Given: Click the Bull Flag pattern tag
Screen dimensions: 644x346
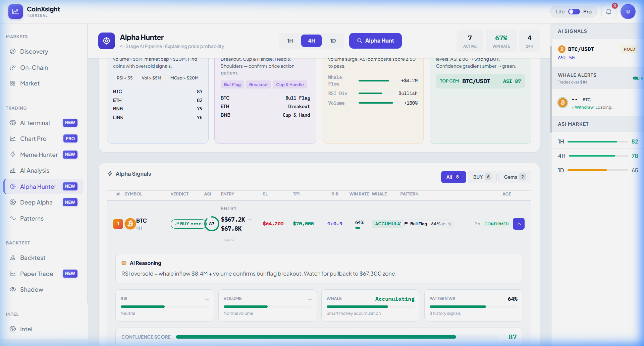Looking at the screenshot, I should [x=232, y=85].
